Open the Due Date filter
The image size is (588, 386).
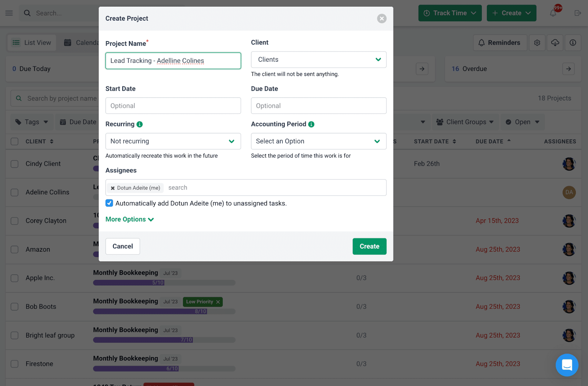click(x=78, y=122)
